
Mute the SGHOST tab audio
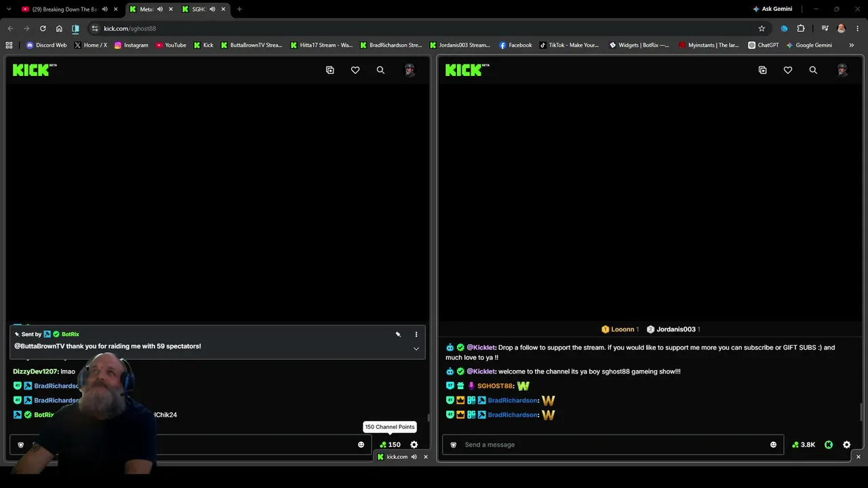click(x=212, y=9)
